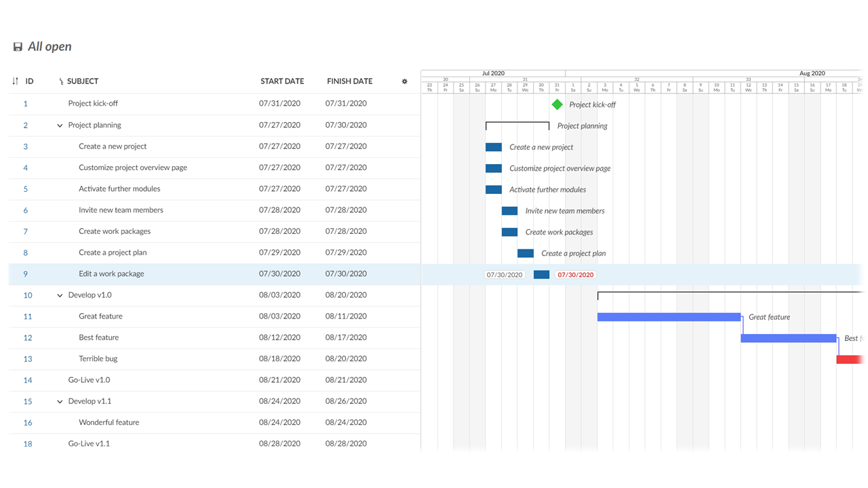Image resolution: width=868 pixels, height=488 pixels.
Task: Click the save icon beside All open
Action: [x=18, y=47]
